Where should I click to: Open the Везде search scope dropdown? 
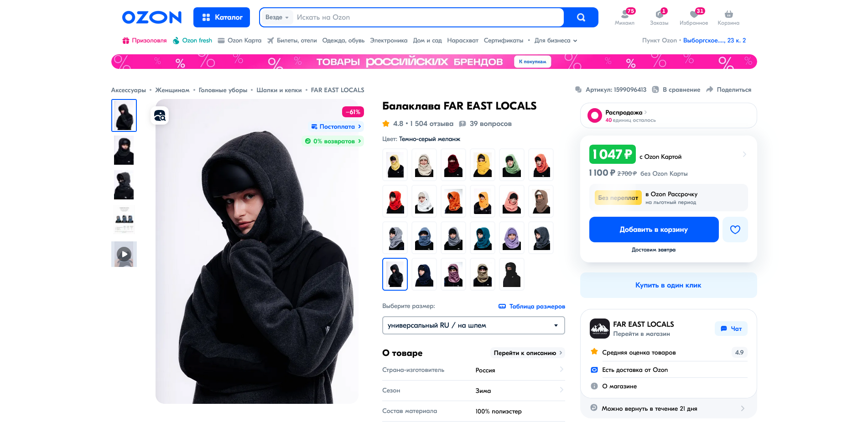[277, 17]
